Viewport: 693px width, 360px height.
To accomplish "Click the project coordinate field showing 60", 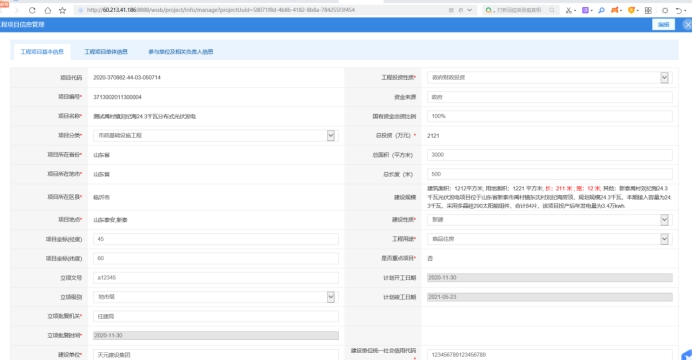I will pyautogui.click(x=216, y=258).
